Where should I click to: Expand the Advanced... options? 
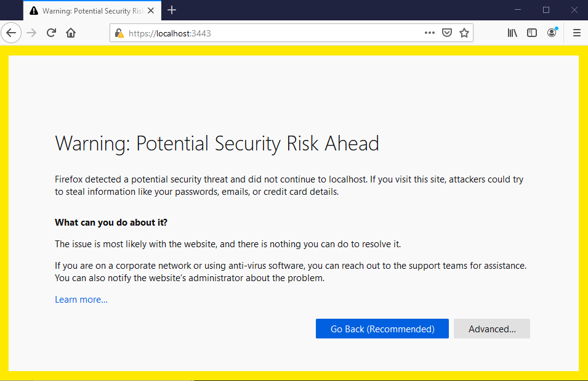[491, 329]
